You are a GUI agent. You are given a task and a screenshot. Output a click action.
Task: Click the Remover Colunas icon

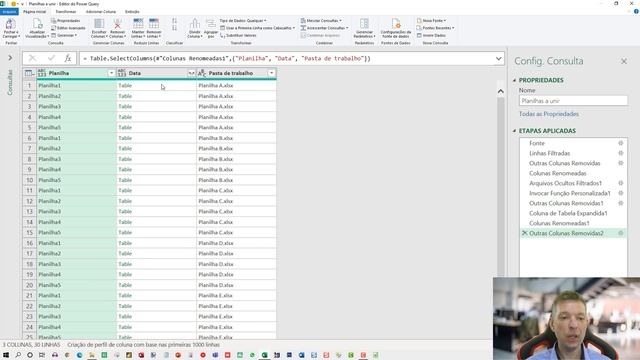point(118,24)
